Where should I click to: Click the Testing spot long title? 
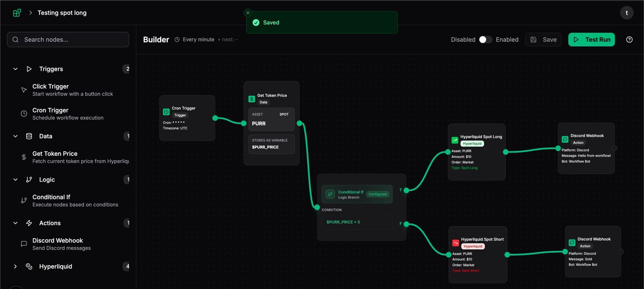62,13
